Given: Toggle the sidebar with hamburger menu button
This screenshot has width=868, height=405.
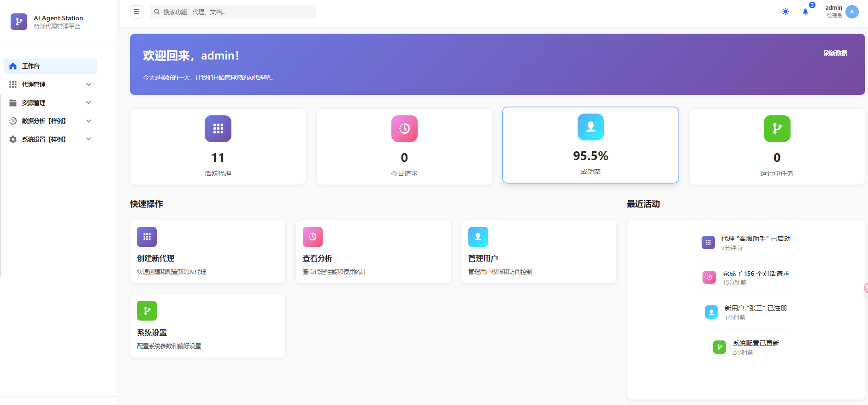Looking at the screenshot, I should click(136, 12).
